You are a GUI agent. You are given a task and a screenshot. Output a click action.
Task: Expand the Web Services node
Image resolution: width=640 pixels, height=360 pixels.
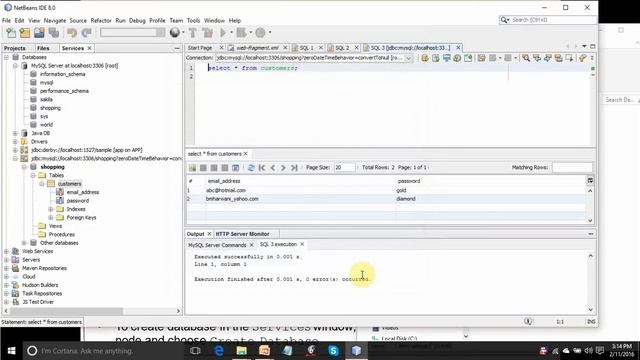pyautogui.click(x=7, y=251)
